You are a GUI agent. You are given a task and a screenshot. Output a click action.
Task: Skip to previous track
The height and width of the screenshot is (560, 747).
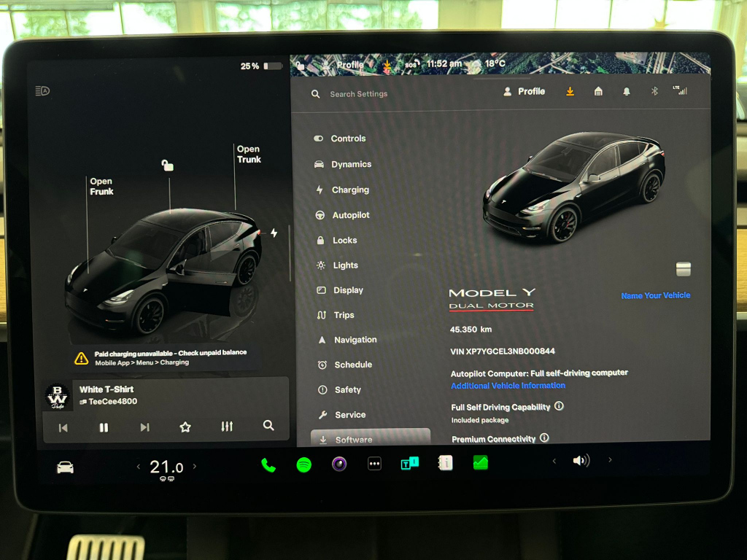coord(63,427)
